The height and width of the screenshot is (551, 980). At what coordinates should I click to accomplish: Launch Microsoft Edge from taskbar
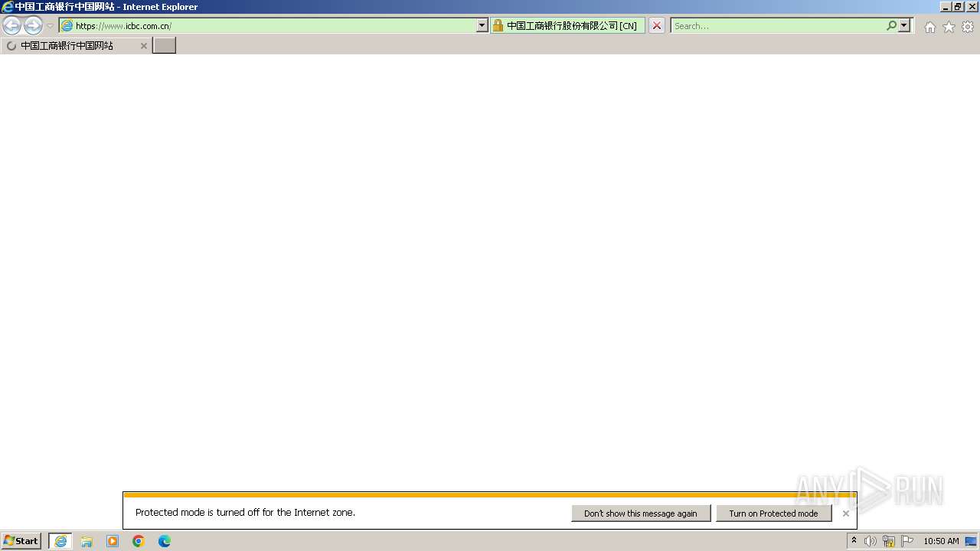click(165, 541)
